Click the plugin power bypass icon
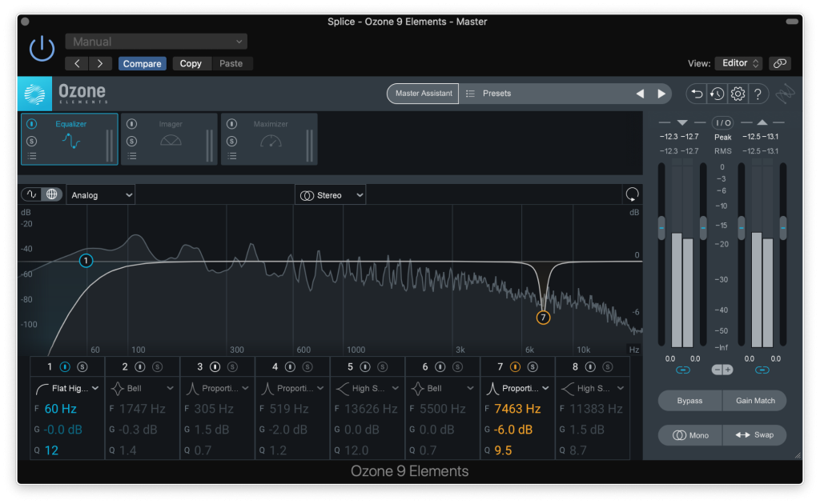The image size is (820, 504). [42, 49]
